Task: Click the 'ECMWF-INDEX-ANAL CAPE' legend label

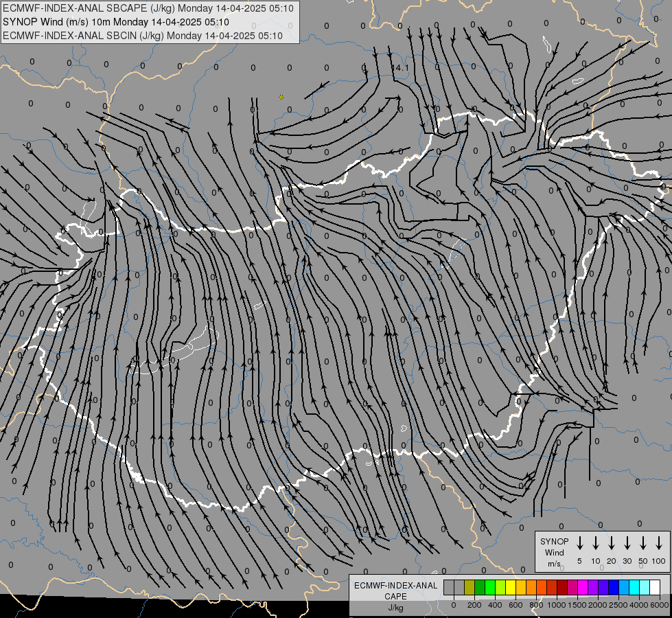Action: pyautogui.click(x=395, y=591)
